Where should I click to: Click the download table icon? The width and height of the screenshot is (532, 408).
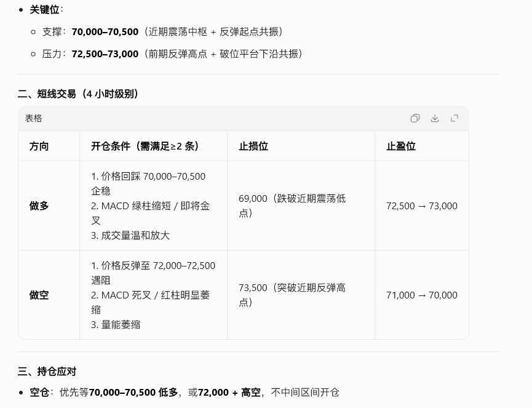pos(434,118)
